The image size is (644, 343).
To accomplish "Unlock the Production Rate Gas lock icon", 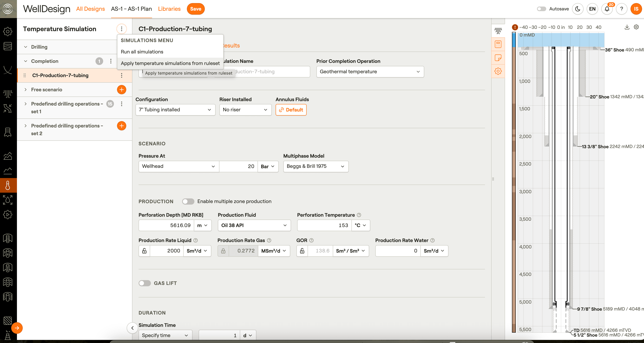I will click(223, 251).
